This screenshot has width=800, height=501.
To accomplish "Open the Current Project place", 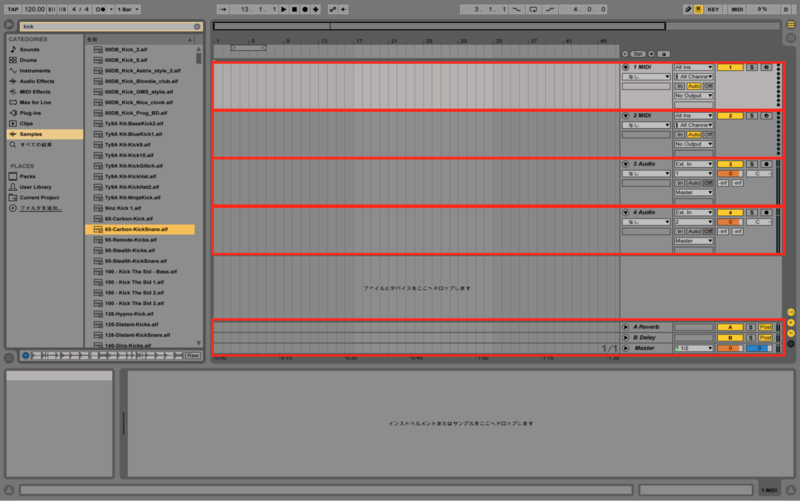I will click(39, 198).
